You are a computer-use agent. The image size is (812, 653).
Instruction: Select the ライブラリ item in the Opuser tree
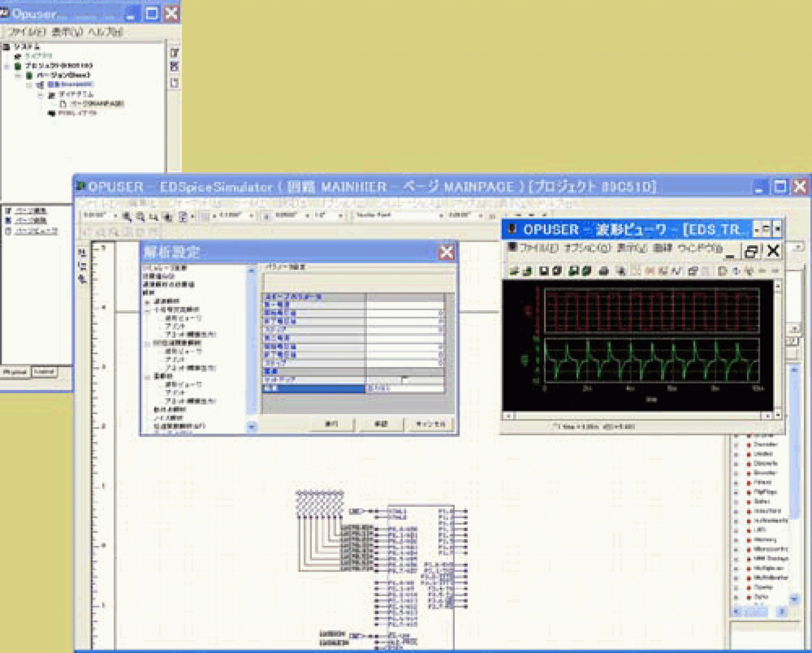[39, 56]
